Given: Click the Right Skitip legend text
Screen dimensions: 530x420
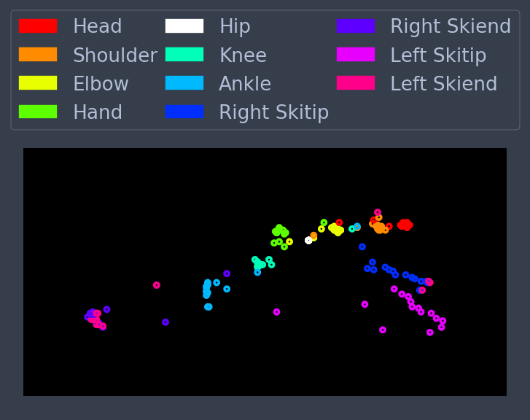Looking at the screenshot, I should [x=274, y=112].
